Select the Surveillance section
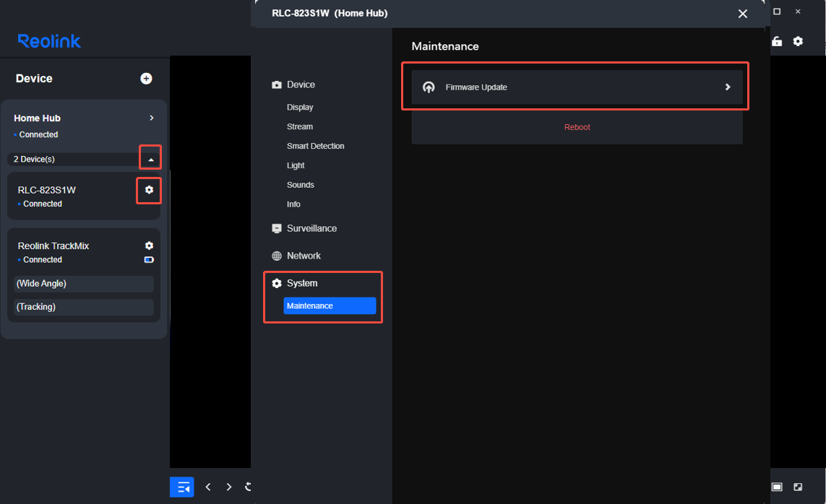 [311, 228]
